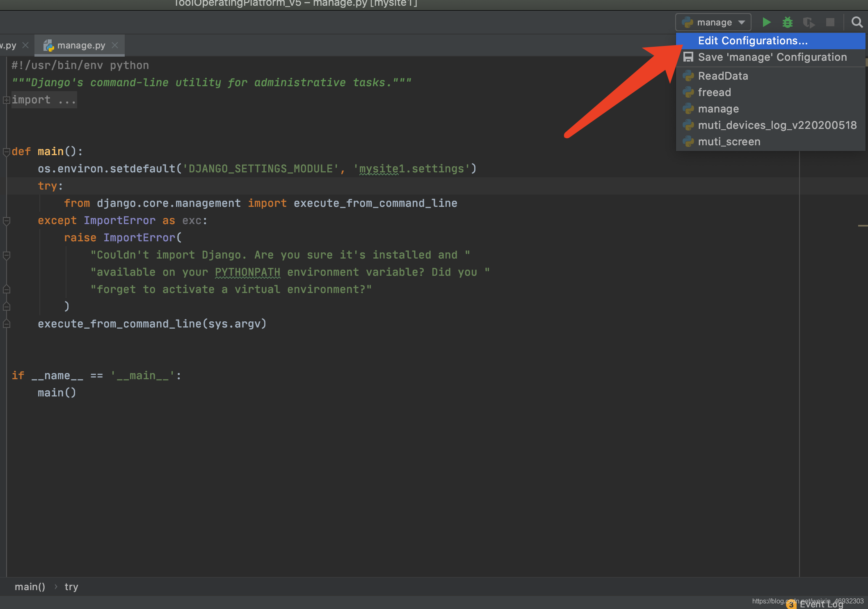Click the save icon beside Save 'manage' Configuration
The width and height of the screenshot is (868, 609).
688,57
